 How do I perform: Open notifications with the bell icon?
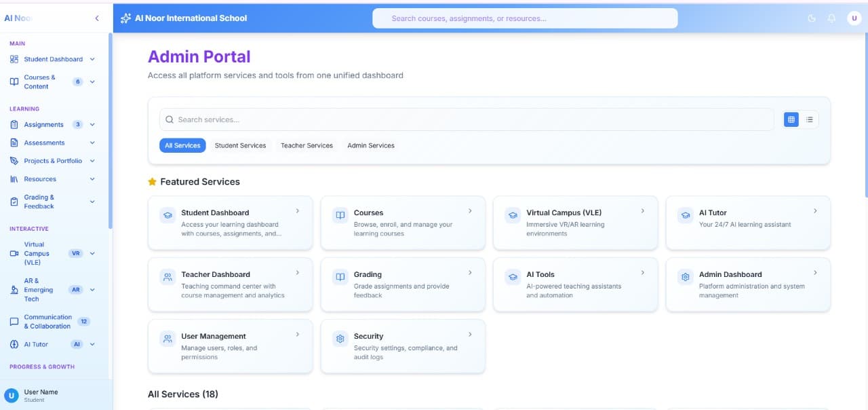click(x=831, y=18)
